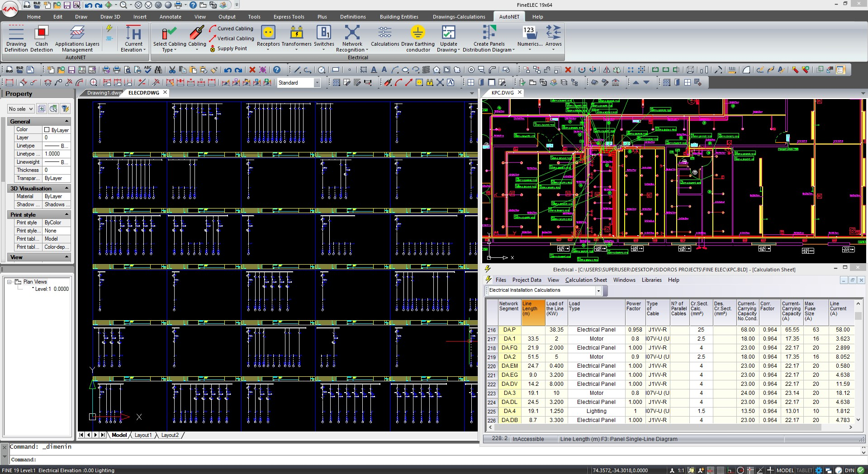Toggle MODEL space button in status bar

tap(785, 470)
